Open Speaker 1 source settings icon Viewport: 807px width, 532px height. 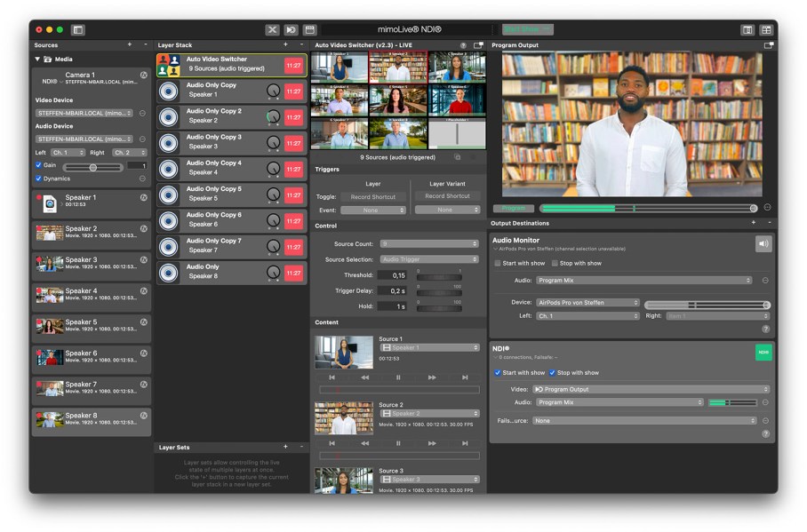point(144,197)
